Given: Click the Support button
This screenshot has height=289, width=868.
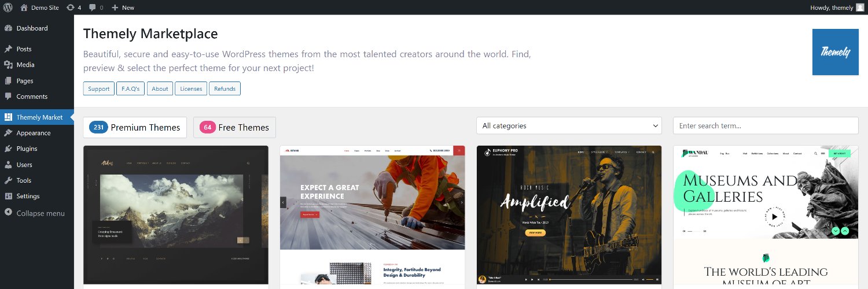Looking at the screenshot, I should click(99, 88).
